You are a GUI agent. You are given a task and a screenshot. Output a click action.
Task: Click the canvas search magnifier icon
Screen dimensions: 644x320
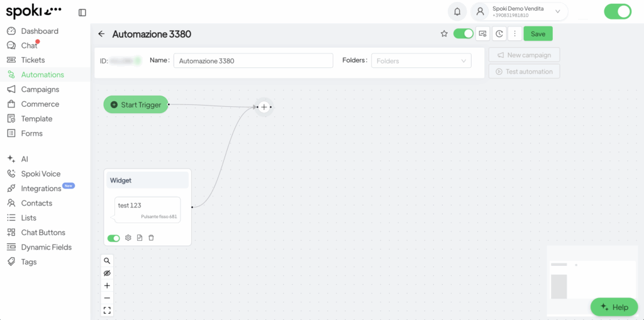(x=107, y=260)
